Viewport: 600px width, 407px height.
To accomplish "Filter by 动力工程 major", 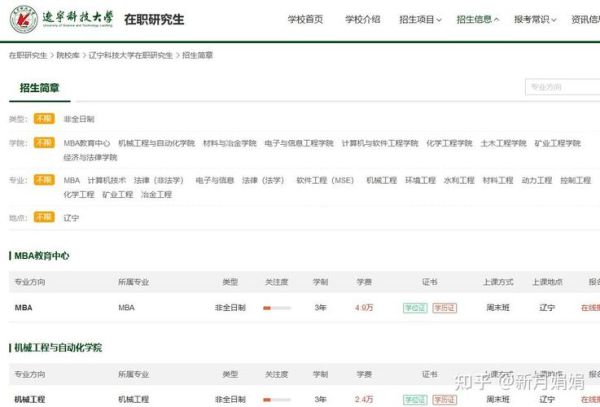I will coord(537,181).
